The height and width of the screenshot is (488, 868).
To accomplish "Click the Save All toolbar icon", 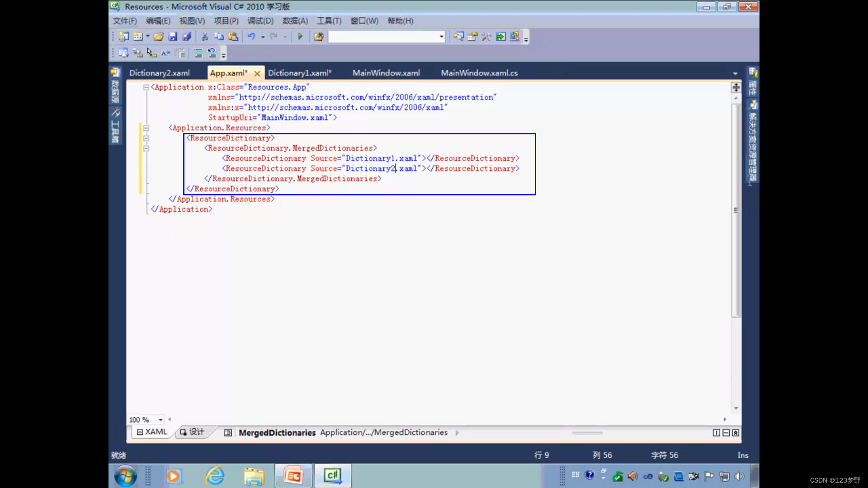I will tap(187, 37).
